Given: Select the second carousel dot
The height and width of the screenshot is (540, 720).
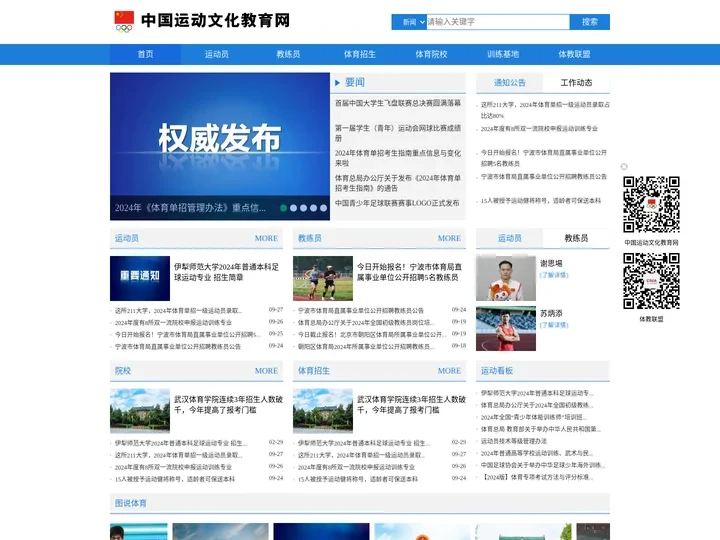Looking at the screenshot, I should (x=293, y=208).
